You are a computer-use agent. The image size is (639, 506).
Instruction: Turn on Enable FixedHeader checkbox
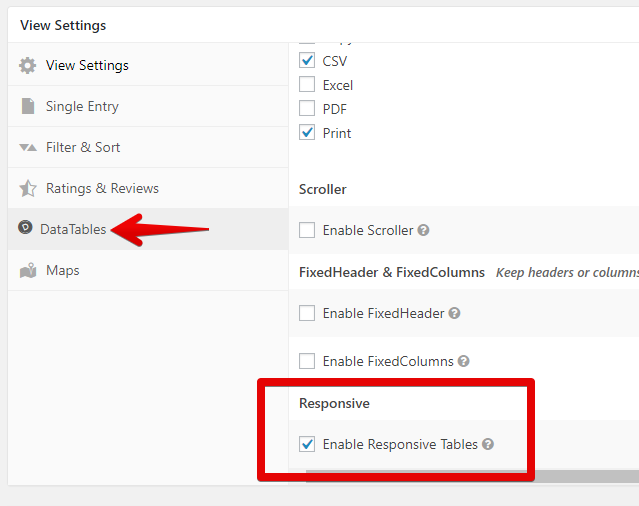pos(307,313)
